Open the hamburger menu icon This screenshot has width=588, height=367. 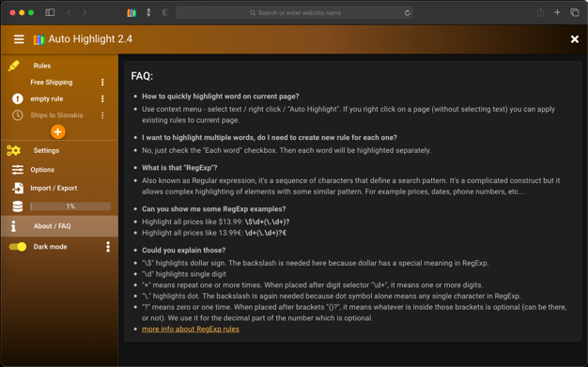pyautogui.click(x=19, y=39)
